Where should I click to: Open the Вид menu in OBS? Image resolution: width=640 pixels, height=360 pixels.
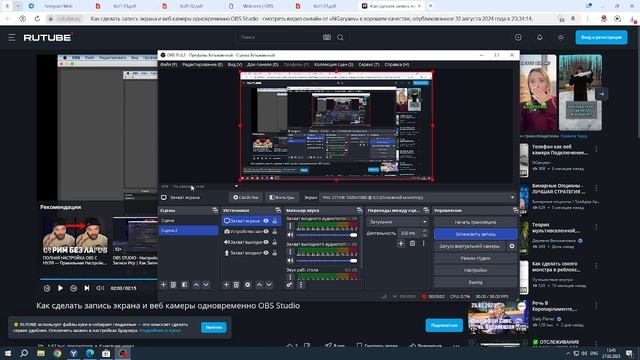(x=235, y=64)
